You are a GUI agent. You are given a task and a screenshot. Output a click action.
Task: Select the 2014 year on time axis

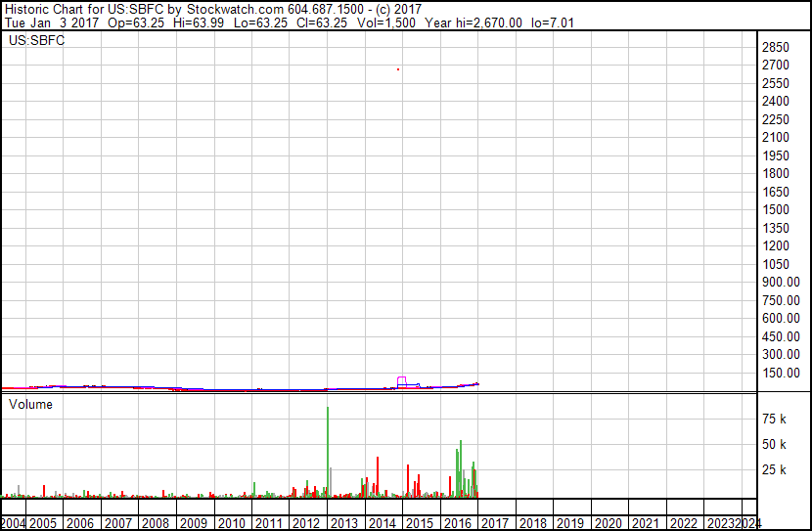382,523
